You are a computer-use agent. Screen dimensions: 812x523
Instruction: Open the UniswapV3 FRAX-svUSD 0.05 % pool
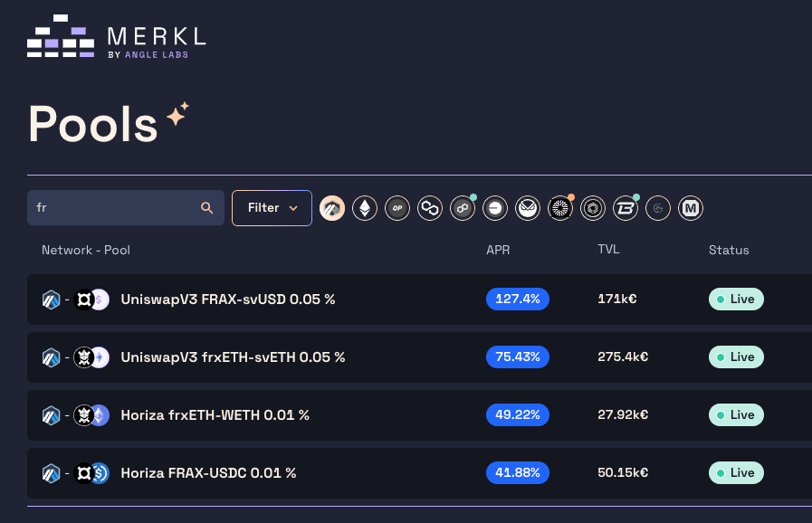pos(228,300)
